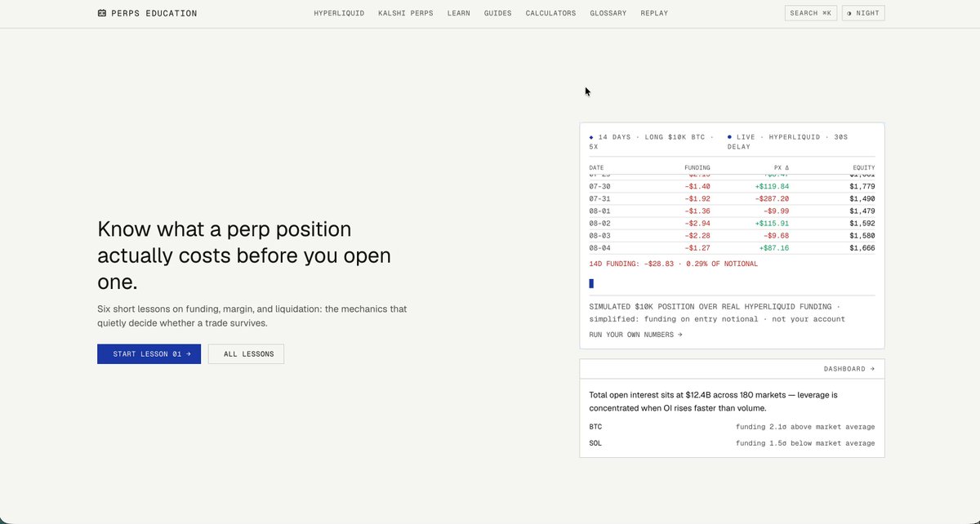Open the Calculators page
This screenshot has width=980, height=524.
pyautogui.click(x=550, y=13)
